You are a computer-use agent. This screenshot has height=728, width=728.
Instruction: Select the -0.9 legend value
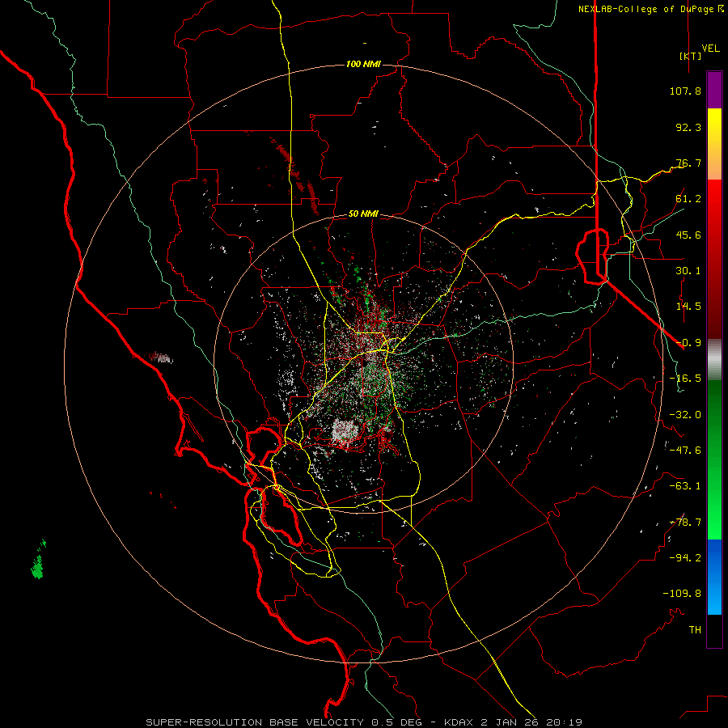(x=688, y=343)
